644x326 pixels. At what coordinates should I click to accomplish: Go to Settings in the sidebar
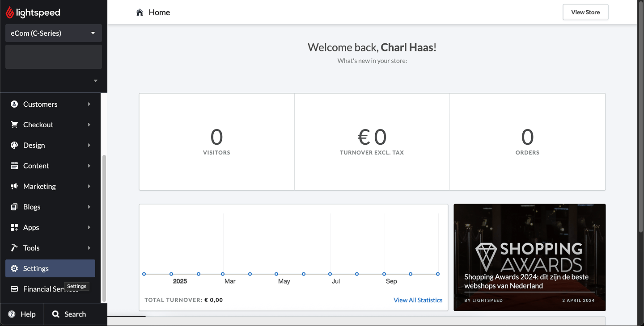pyautogui.click(x=50, y=268)
